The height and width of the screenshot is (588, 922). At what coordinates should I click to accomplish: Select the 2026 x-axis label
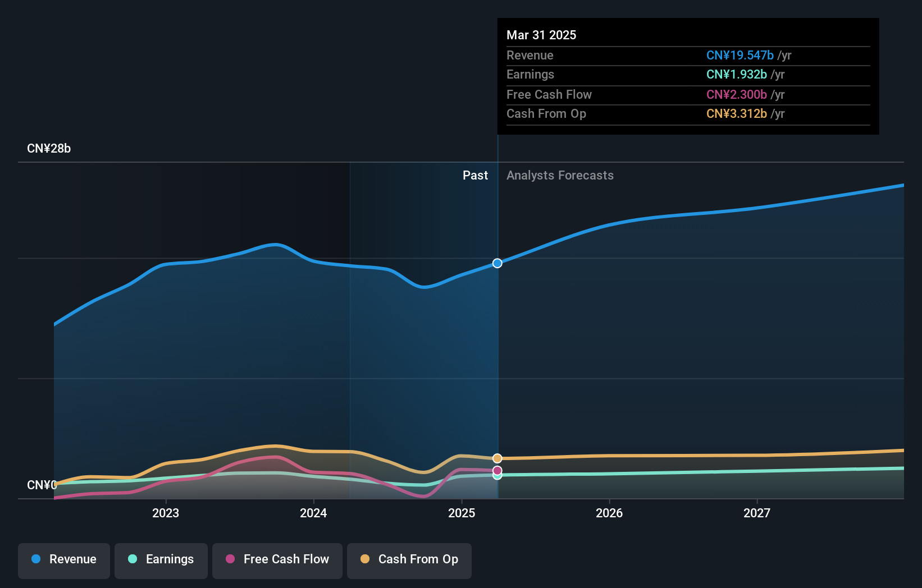coord(609,513)
